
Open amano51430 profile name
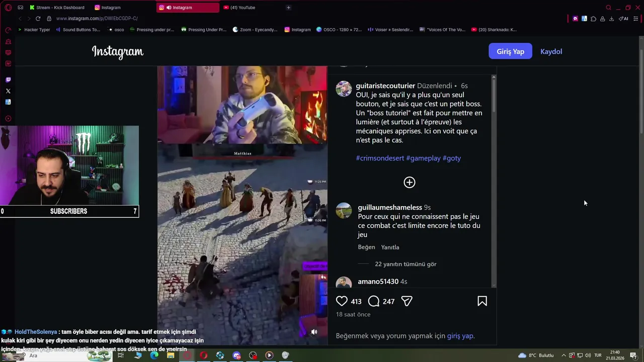pos(378,282)
